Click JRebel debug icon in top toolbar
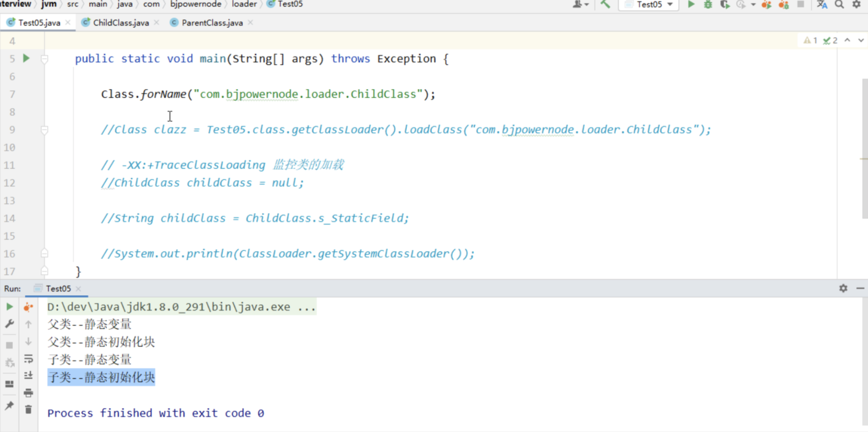The width and height of the screenshot is (868, 432). click(x=784, y=4)
